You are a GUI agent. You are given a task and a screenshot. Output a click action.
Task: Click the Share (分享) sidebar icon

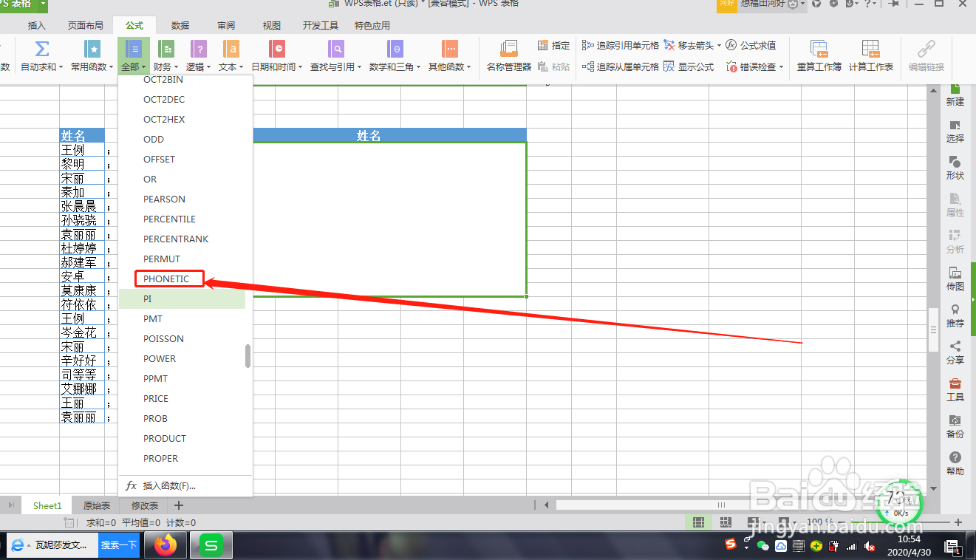[x=955, y=353]
